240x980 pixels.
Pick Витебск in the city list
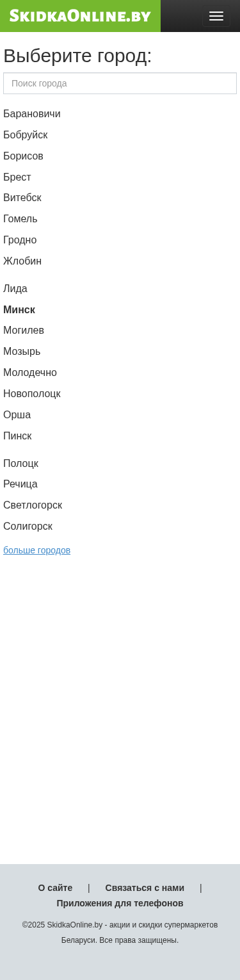[22, 198]
